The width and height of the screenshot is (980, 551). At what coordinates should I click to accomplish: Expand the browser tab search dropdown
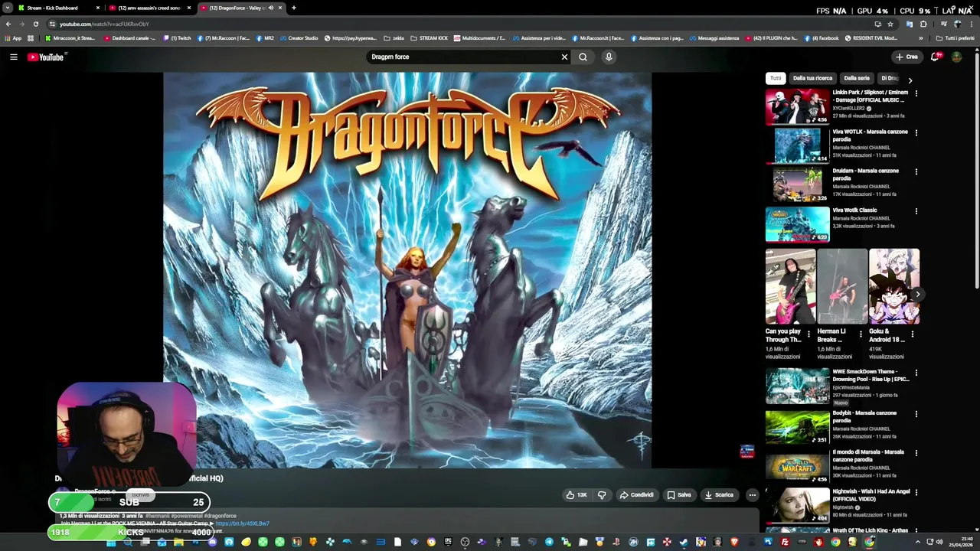point(7,8)
